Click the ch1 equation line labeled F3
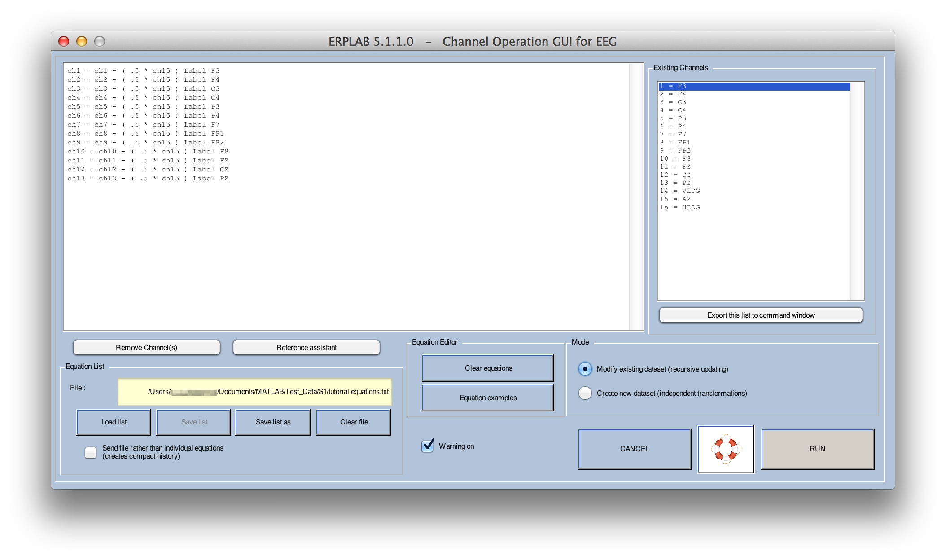946x560 pixels. [144, 71]
